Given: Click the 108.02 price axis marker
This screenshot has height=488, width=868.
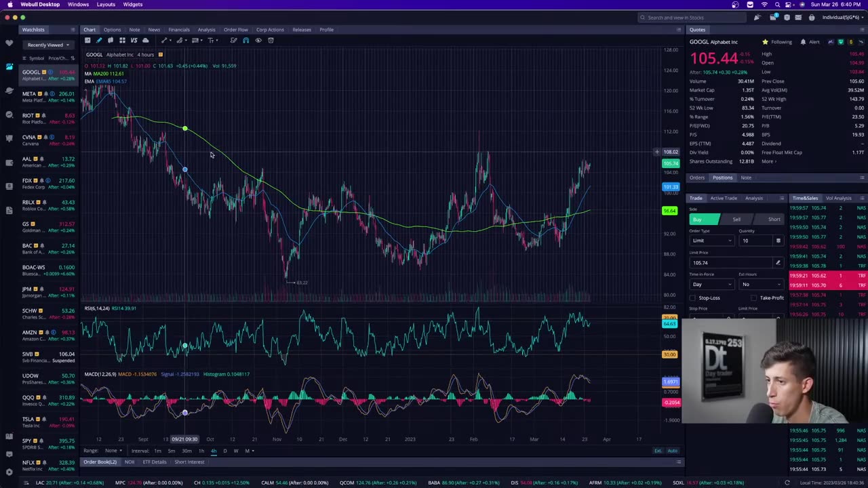Looking at the screenshot, I should click(670, 152).
